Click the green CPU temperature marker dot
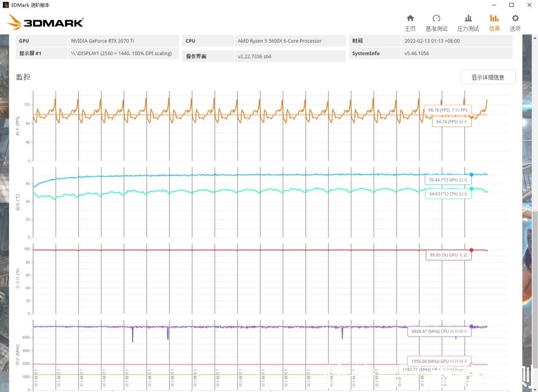Image resolution: width=538 pixels, height=392 pixels. (471, 189)
